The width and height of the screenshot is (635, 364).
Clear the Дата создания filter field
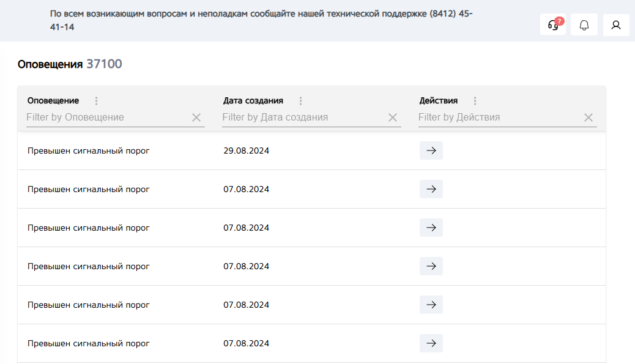point(393,117)
